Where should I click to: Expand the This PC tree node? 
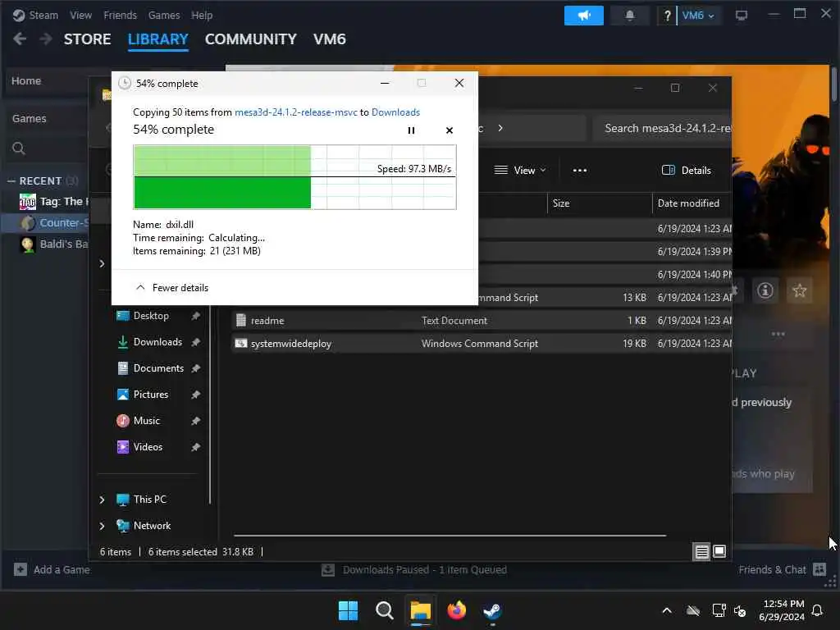coord(102,500)
